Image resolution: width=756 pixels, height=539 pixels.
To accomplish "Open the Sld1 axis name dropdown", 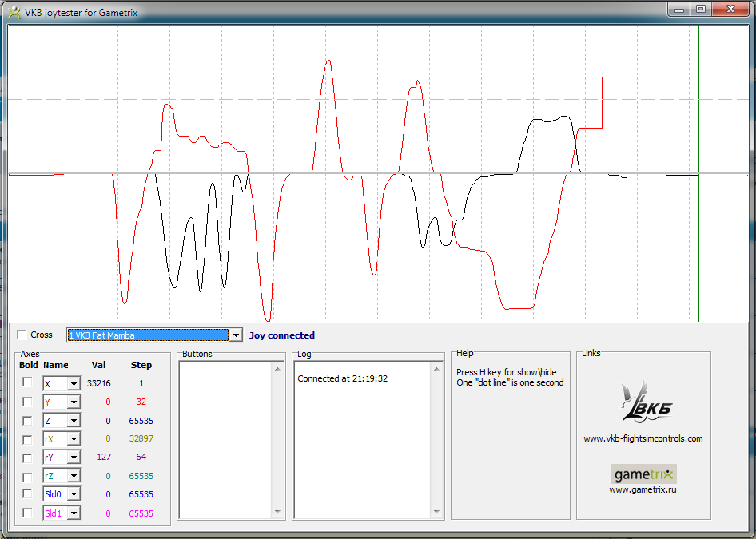I will [x=74, y=513].
